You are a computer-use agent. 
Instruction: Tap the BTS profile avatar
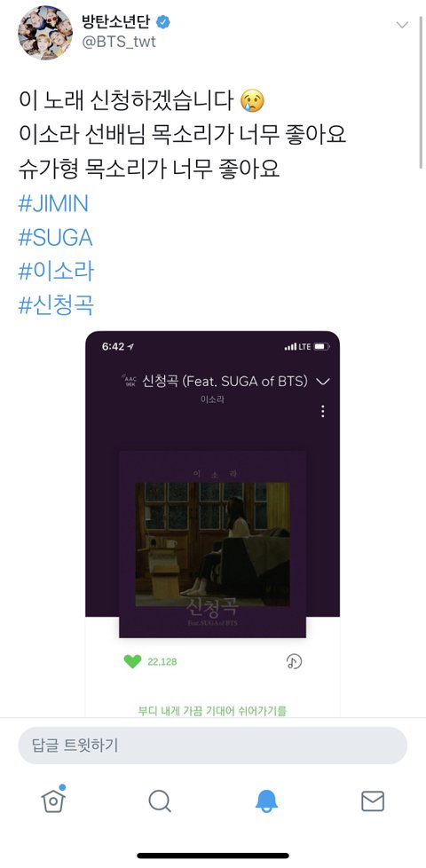pos(45,33)
